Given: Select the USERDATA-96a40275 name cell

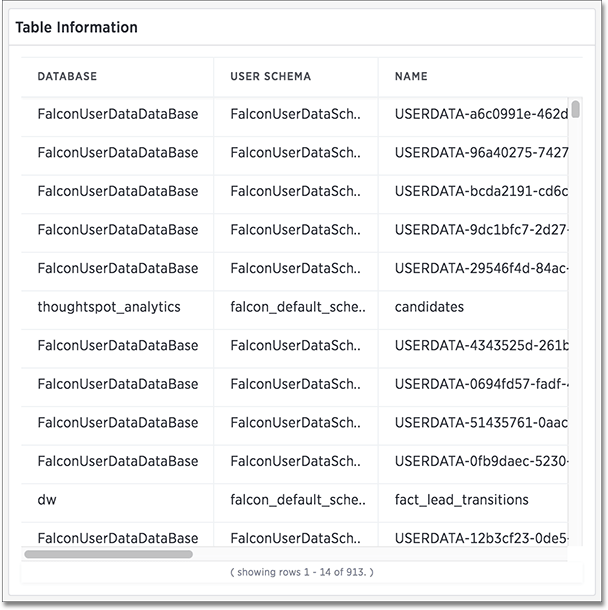Looking at the screenshot, I should tap(481, 153).
